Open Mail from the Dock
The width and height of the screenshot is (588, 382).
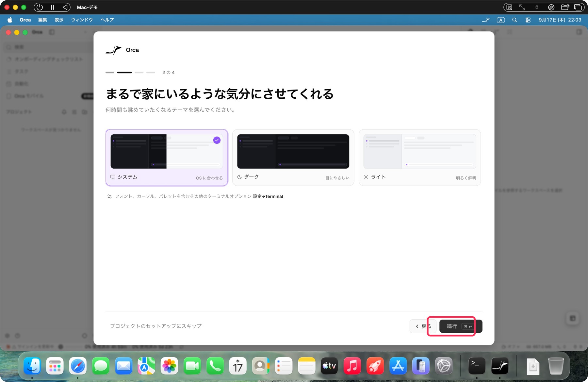[123, 366]
